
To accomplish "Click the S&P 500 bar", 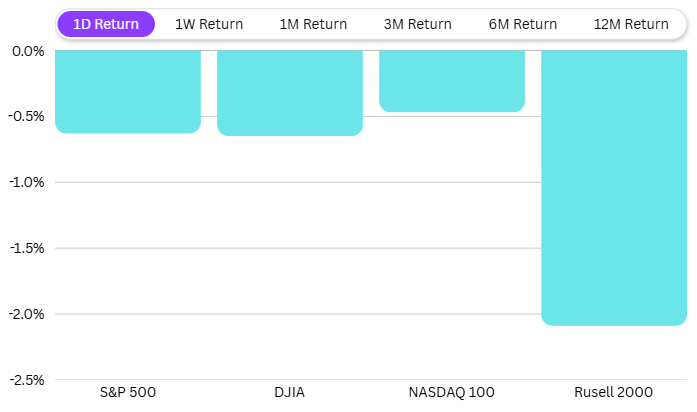I will (x=128, y=91).
